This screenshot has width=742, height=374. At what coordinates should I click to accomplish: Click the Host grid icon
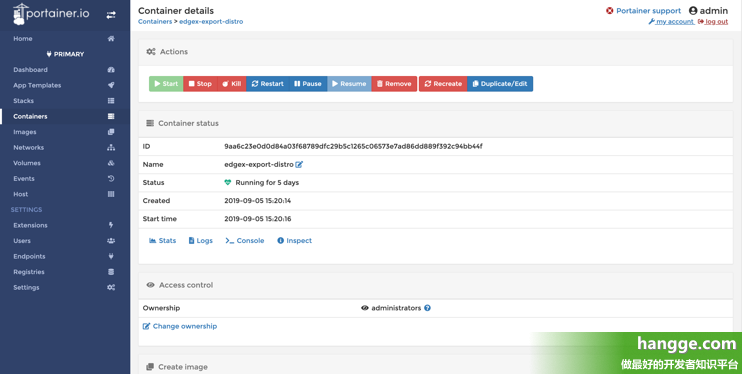coord(111,194)
